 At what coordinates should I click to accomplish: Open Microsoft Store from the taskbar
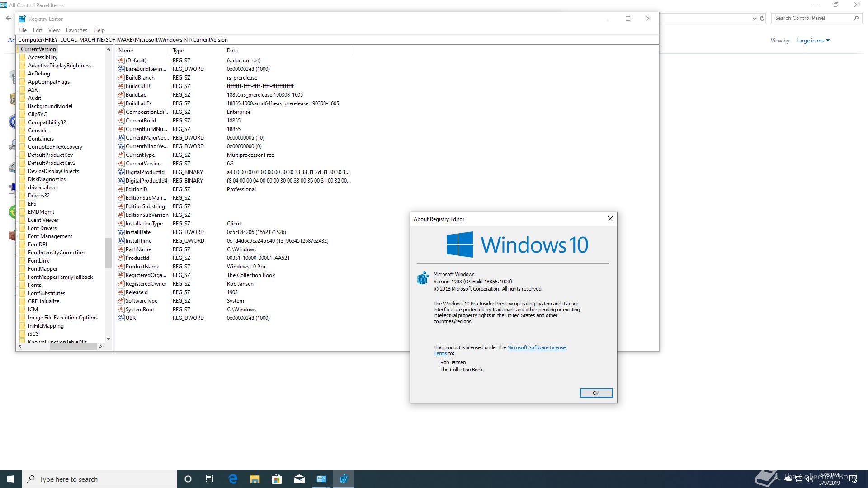tap(277, 479)
